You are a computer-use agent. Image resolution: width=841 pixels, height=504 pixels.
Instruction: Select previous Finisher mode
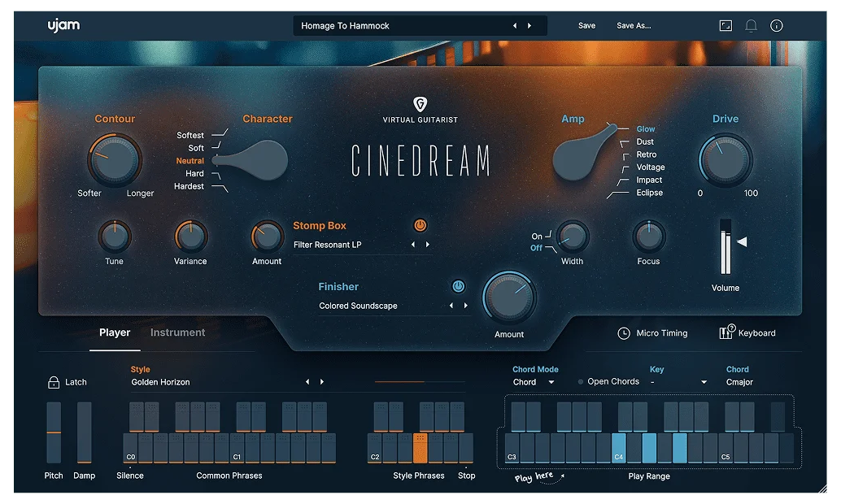coord(451,306)
